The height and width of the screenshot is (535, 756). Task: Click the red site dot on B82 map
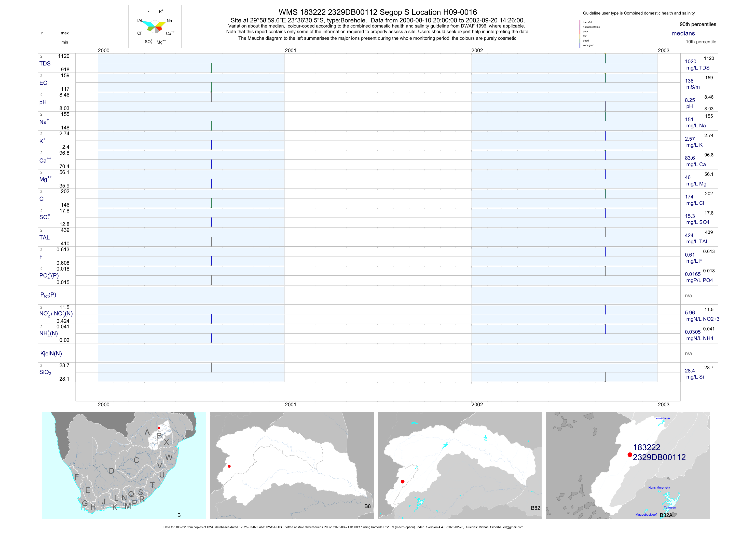[402, 482]
